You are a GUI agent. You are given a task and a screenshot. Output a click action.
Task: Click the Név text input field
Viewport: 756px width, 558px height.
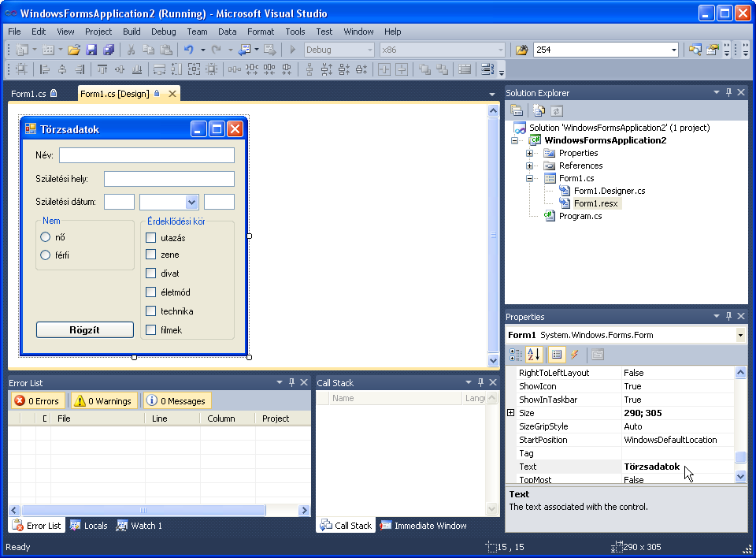[x=146, y=155]
